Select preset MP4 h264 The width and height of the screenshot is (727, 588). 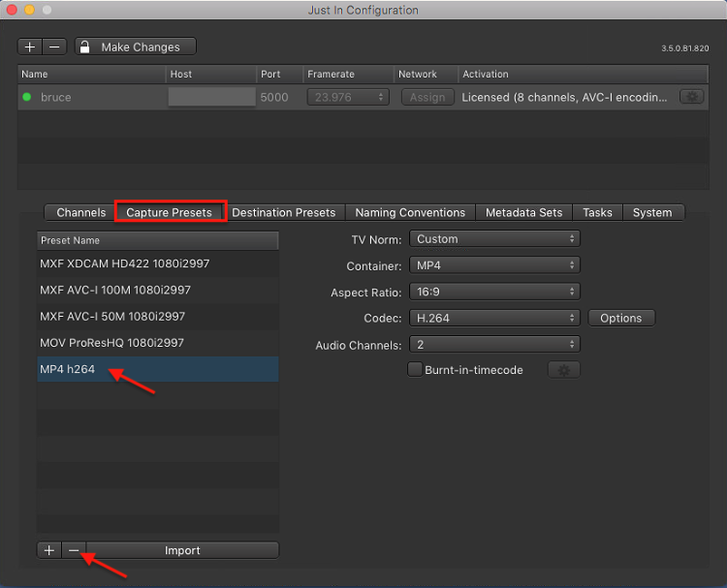click(x=158, y=369)
